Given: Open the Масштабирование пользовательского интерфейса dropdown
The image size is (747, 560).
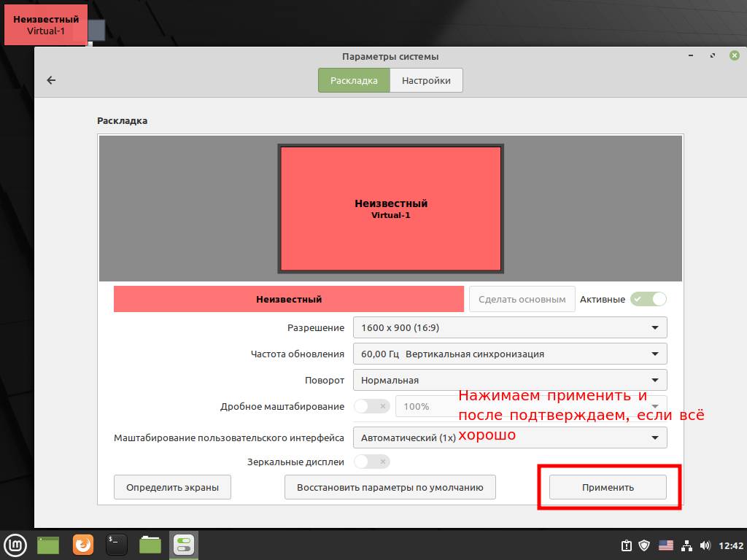Looking at the screenshot, I should (x=509, y=437).
